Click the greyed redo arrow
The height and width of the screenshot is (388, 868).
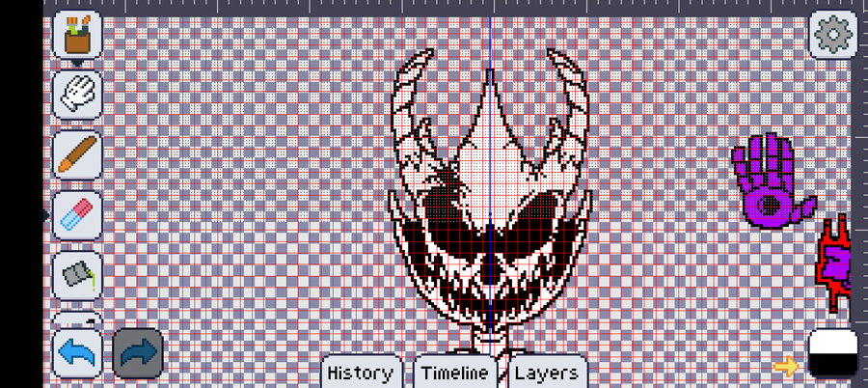pos(138,353)
